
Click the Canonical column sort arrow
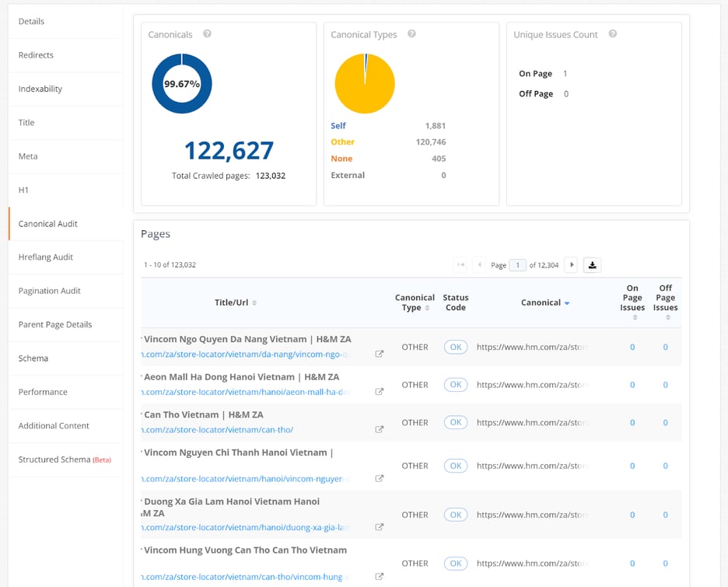[x=565, y=302]
